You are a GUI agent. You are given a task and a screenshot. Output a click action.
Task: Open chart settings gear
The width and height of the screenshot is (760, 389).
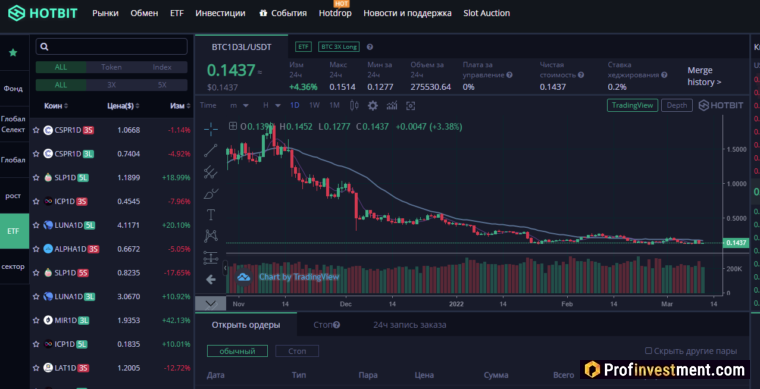click(x=372, y=106)
